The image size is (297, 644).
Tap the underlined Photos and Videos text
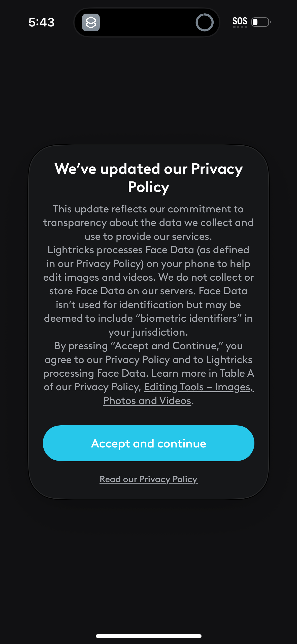[147, 401]
